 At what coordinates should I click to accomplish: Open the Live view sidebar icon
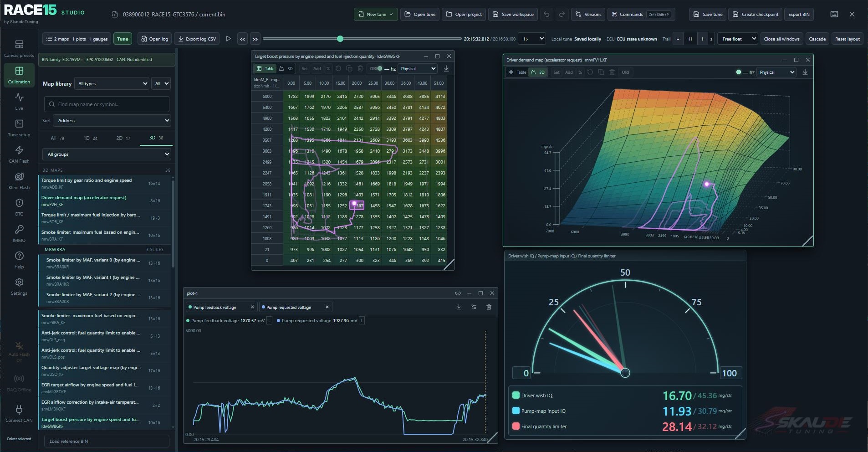point(19,101)
